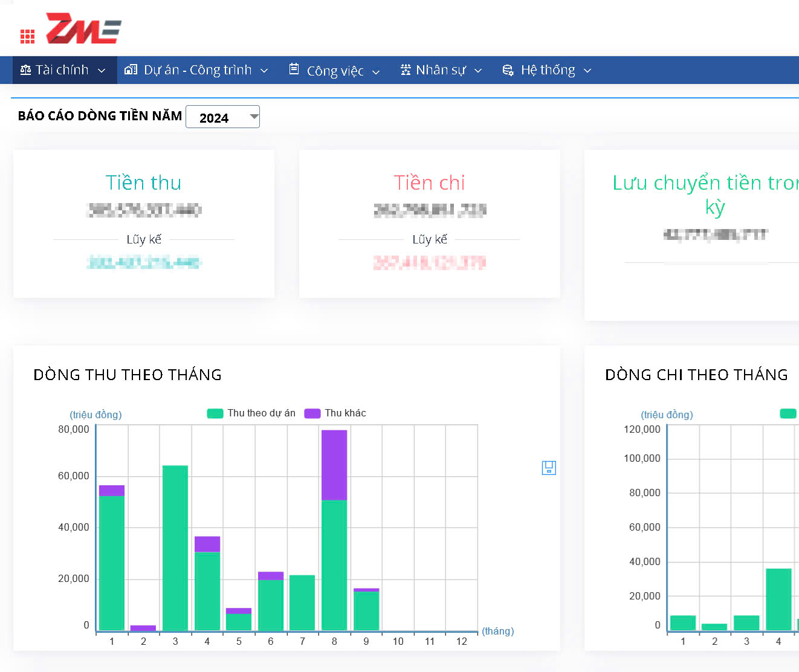Click the (triệu đồng) label in Dòng thu chart
Viewport: 799px width, 672px height.
point(95,415)
